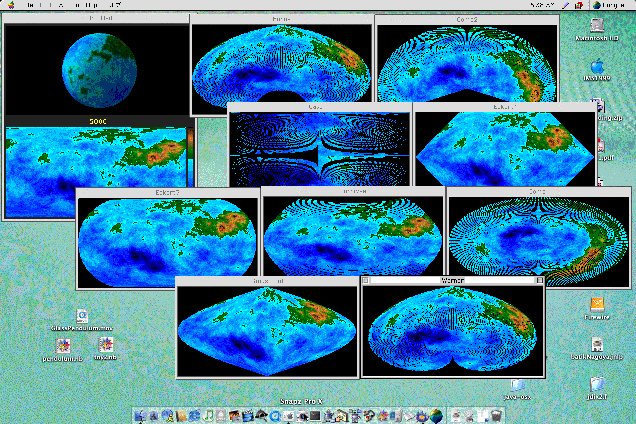This screenshot has width=636, height=424.
Task: Click the Trash icon in the Dock
Action: 496,416
